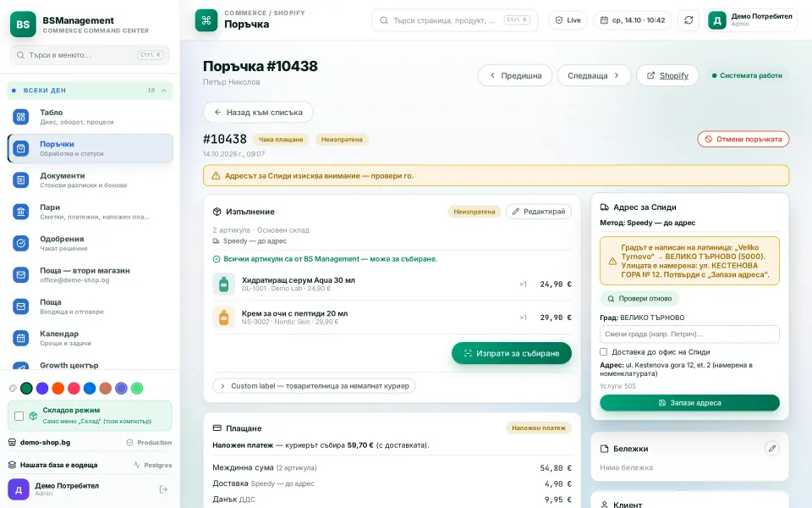Enable the Складов режим checkbox
The width and height of the screenshot is (812, 508).
(x=19, y=416)
